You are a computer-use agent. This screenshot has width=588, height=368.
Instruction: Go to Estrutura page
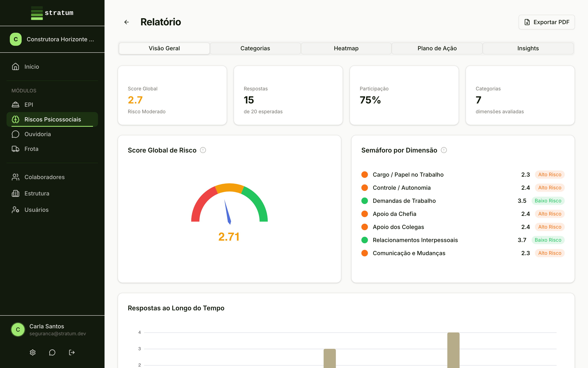pos(52,193)
